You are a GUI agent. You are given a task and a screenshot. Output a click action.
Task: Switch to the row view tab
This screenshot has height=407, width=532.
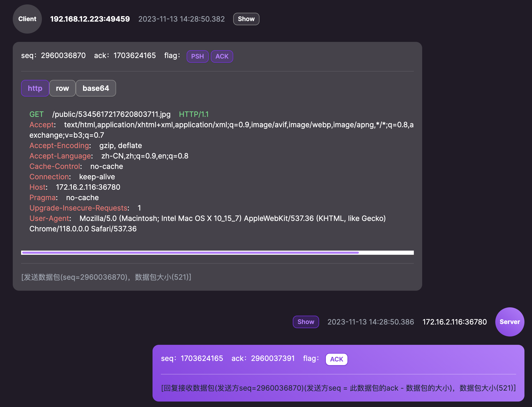[x=62, y=88]
